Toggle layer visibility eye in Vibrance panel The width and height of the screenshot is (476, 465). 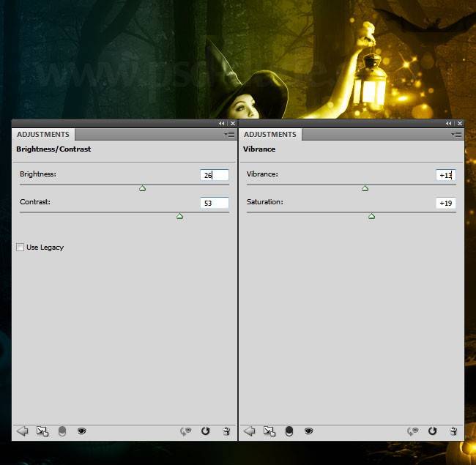308,431
